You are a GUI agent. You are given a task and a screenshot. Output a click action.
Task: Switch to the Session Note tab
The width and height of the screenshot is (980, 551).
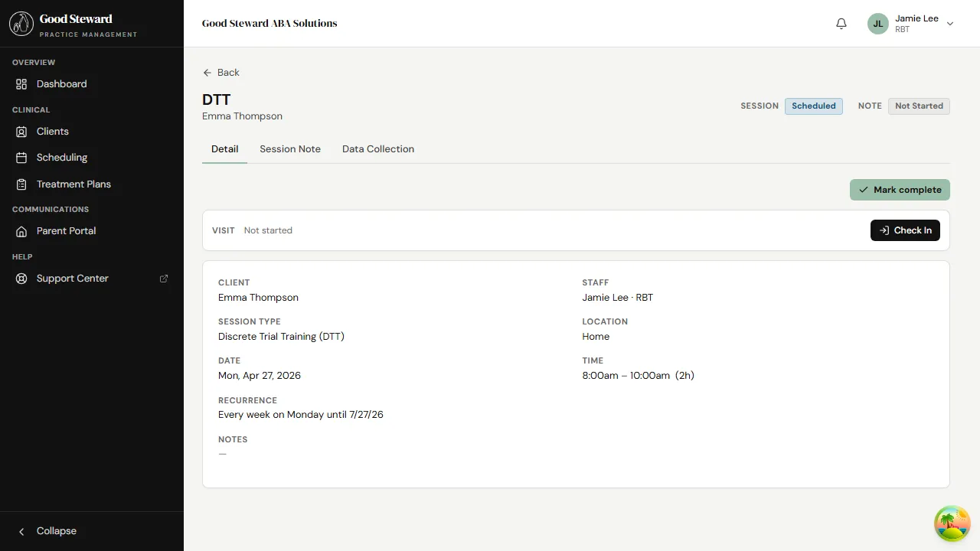289,148
